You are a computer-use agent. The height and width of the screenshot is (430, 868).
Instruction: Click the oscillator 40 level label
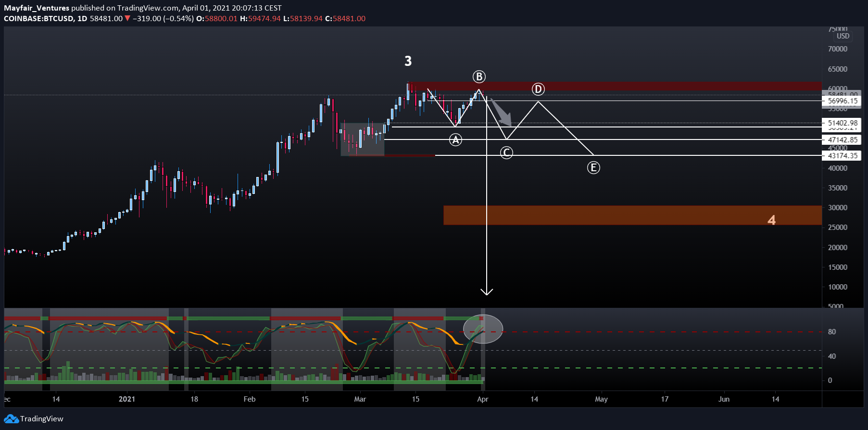pos(832,356)
